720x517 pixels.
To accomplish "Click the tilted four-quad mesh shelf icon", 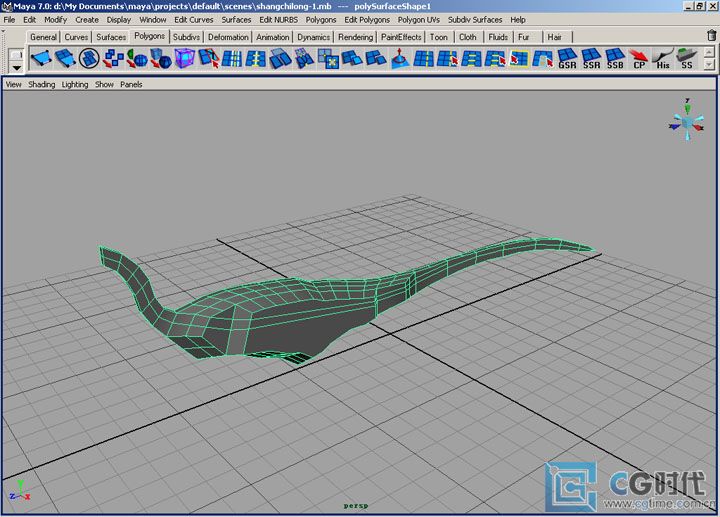I will coord(65,59).
